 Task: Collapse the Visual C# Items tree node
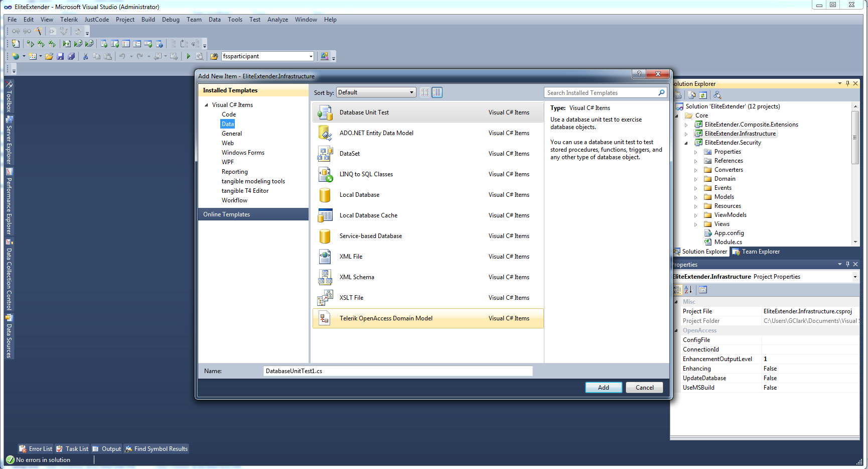pyautogui.click(x=206, y=105)
